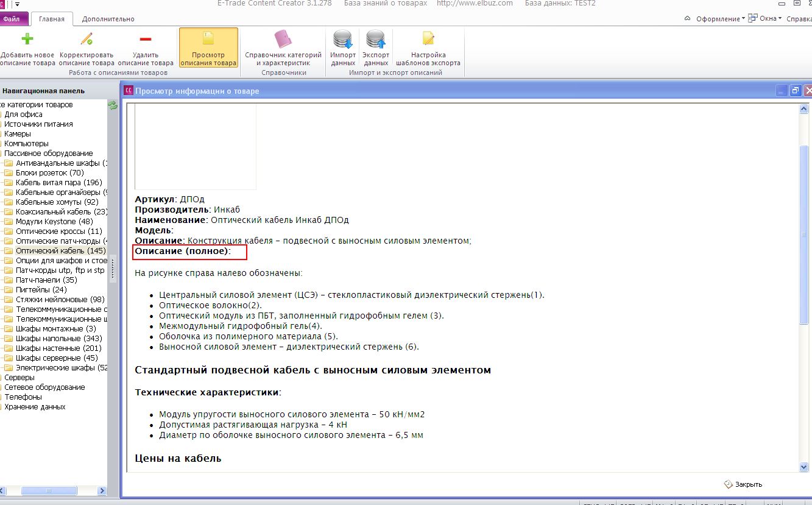Click Add new product description icon
This screenshot has height=505, width=812.
pyautogui.click(x=27, y=39)
